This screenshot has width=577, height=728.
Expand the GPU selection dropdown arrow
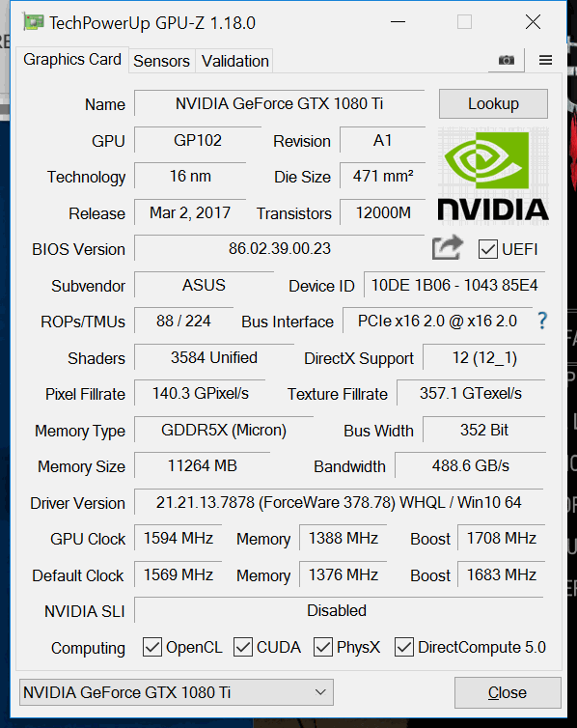(x=320, y=692)
